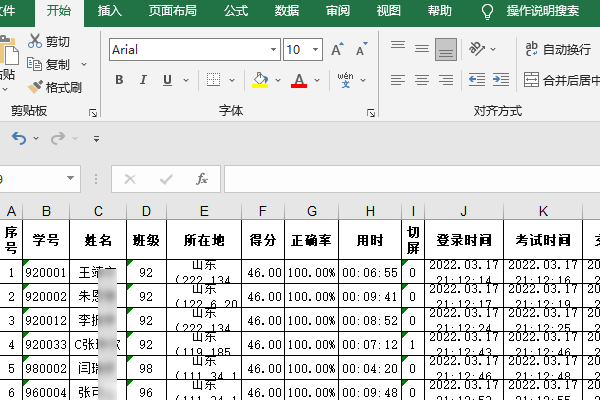
Task: Toggle Underline formatting
Action: coord(167,80)
